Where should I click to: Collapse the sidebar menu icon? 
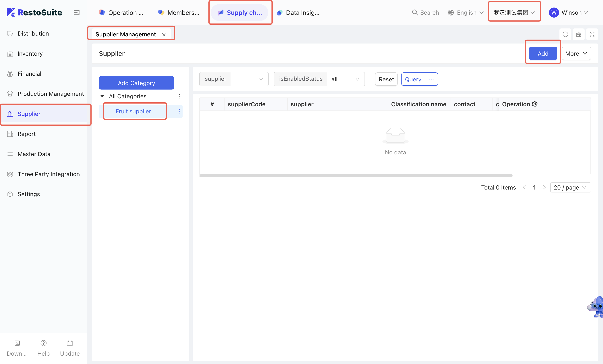[x=77, y=13]
